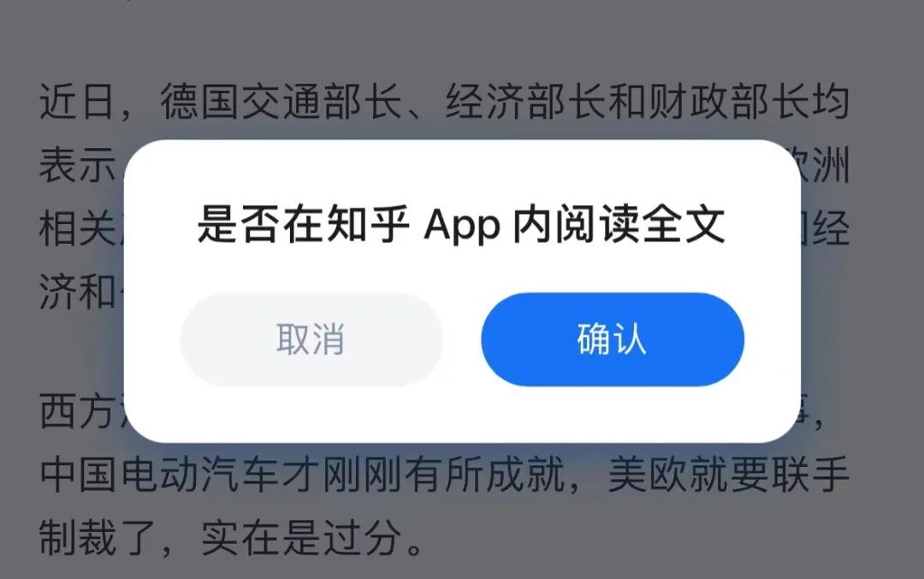Dismiss the dialog with 取消 button
This screenshot has height=579, width=924.
tap(311, 340)
